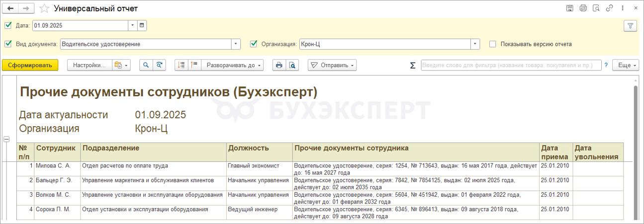Select cell Волков М. С.
Image resolution: width=644 pixels, height=224 pixels.
pyautogui.click(x=57, y=198)
